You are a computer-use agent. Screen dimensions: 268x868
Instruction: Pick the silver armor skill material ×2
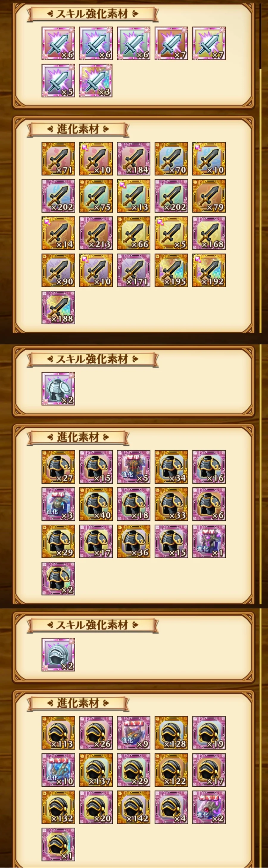pos(58,389)
